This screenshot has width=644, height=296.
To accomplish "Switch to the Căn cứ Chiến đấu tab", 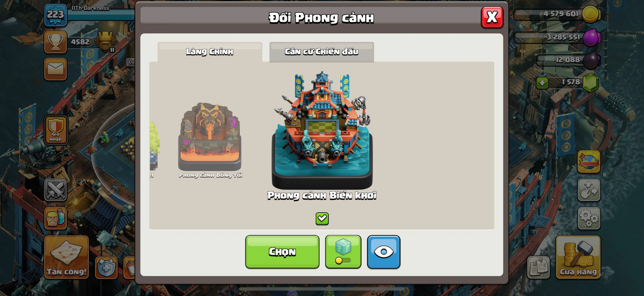I will pyautogui.click(x=322, y=52).
